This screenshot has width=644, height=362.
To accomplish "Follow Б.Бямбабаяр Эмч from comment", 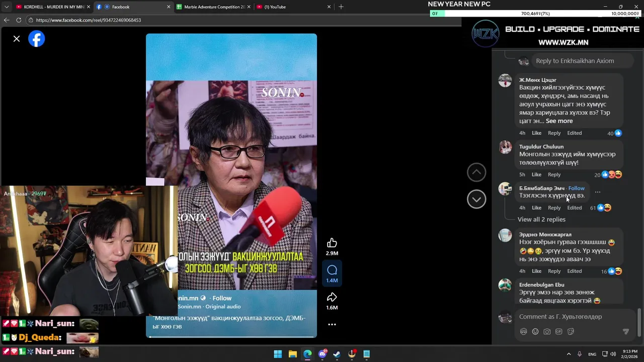I will (576, 188).
